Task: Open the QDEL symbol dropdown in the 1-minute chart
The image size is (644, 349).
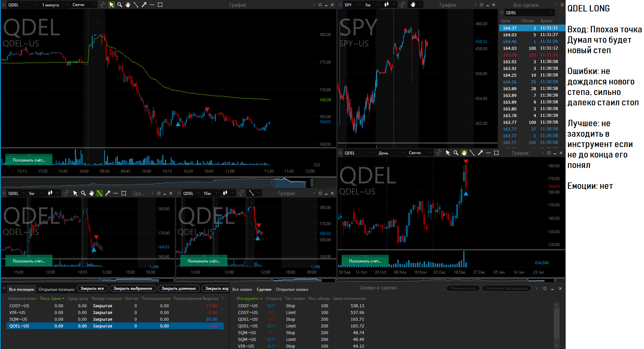Action: tap(23, 5)
